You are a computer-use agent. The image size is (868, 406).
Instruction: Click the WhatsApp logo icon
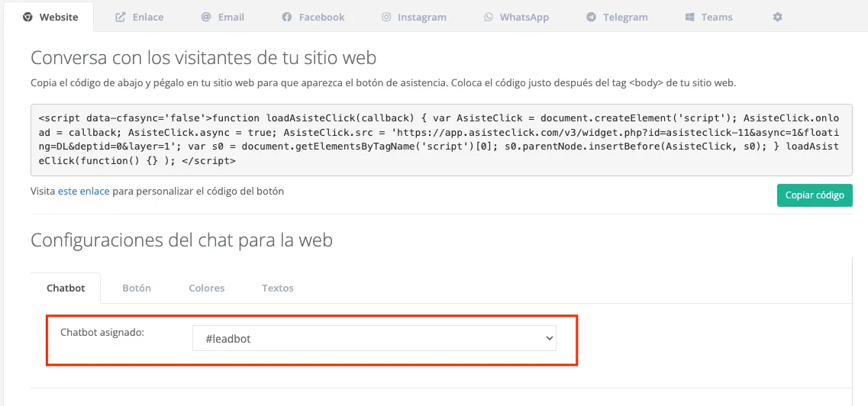point(489,17)
